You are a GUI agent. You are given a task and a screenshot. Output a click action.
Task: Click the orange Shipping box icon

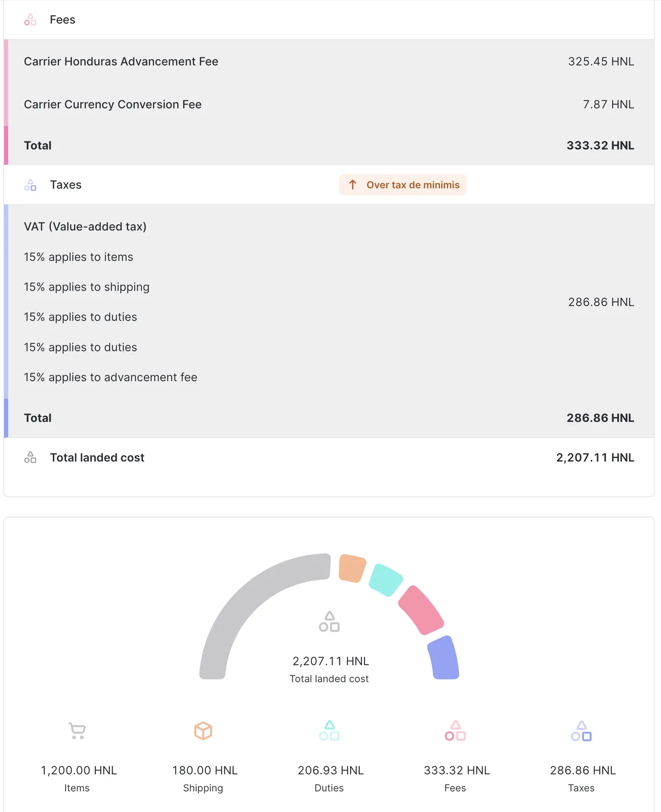pyautogui.click(x=203, y=730)
